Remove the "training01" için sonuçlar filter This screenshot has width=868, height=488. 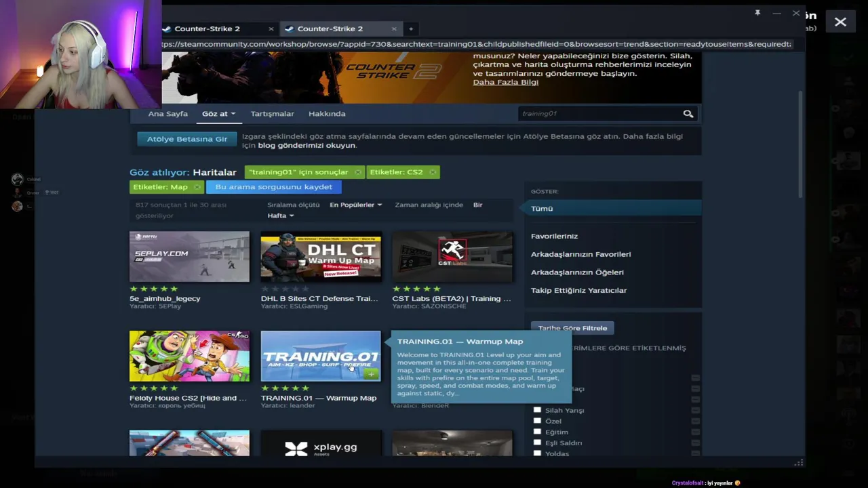click(x=358, y=172)
